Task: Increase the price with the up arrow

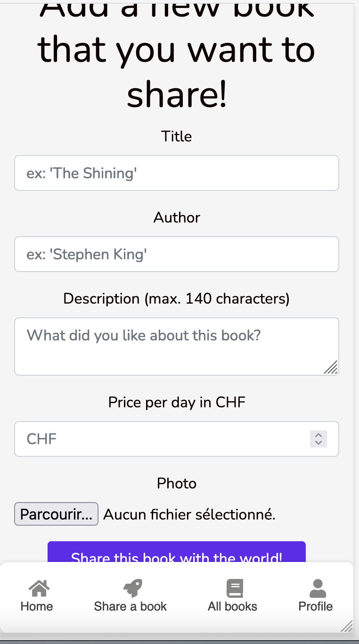Action: click(x=318, y=435)
